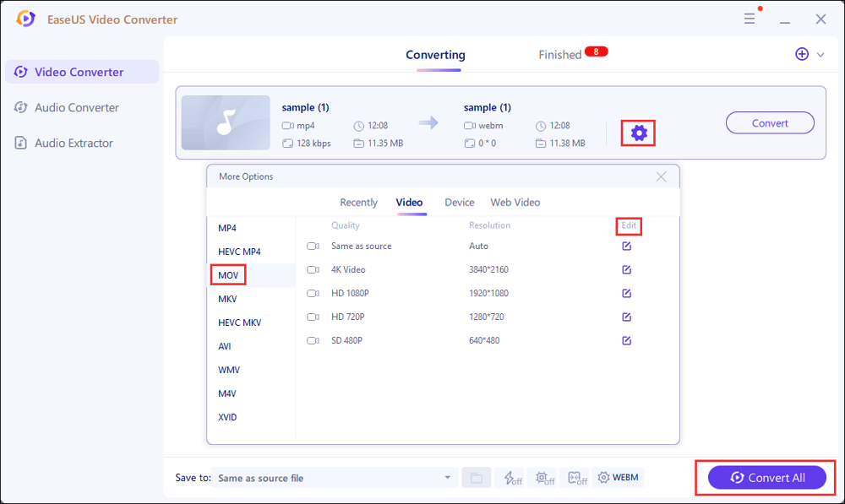Open the hamburger menu in title bar
Image resolution: width=845 pixels, height=504 pixels.
pyautogui.click(x=750, y=19)
